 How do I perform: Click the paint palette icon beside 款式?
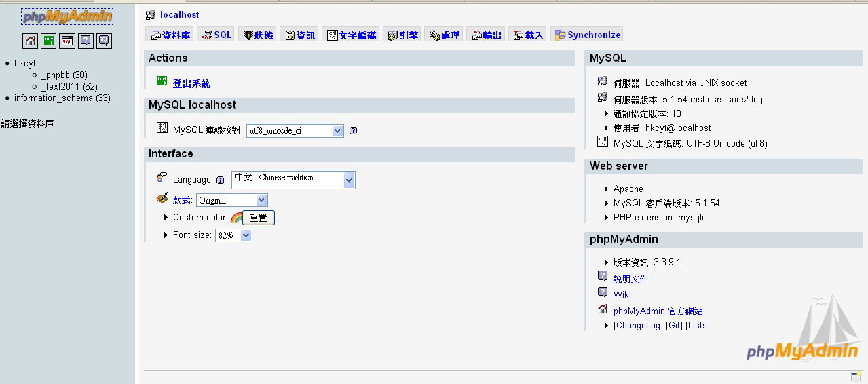pyautogui.click(x=162, y=198)
